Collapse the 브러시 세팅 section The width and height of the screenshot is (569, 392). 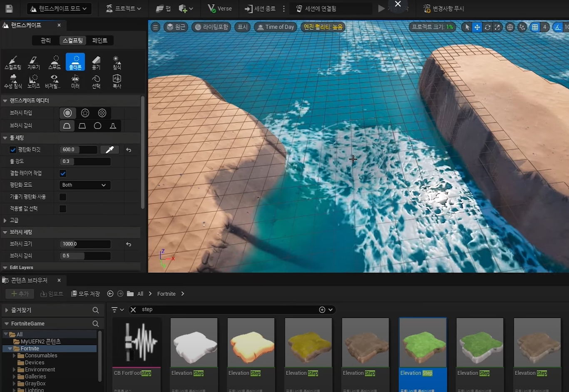coord(5,232)
